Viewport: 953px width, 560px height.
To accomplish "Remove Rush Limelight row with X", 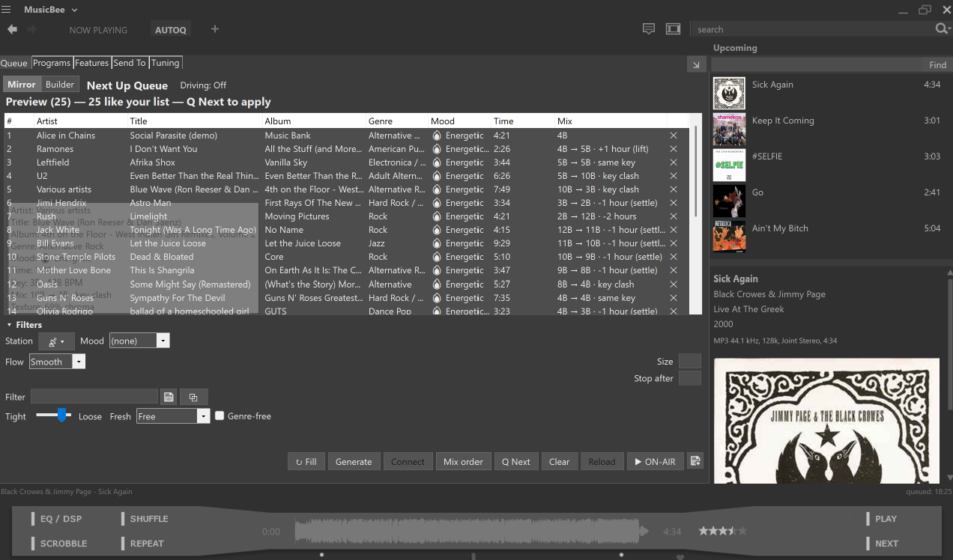I will [673, 216].
